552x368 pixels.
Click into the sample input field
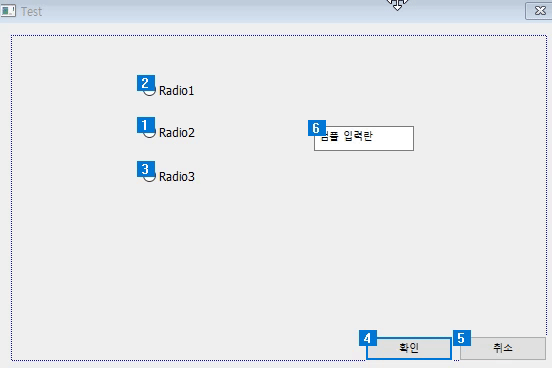click(x=364, y=138)
